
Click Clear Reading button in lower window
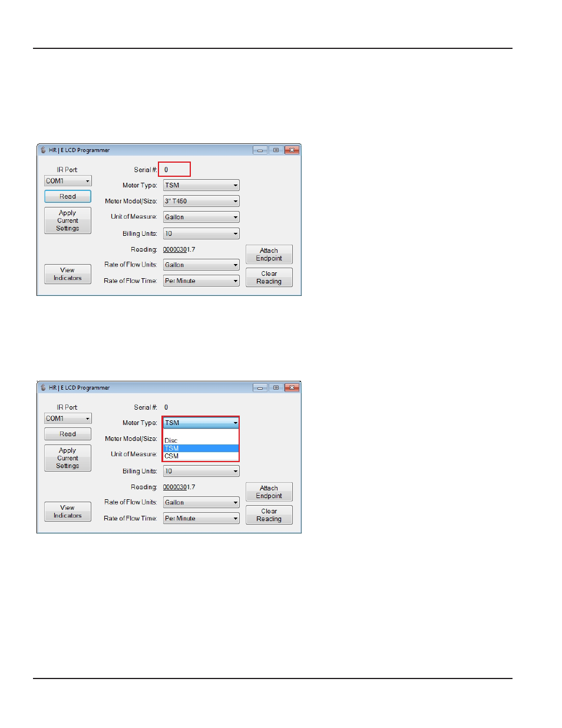tap(269, 515)
